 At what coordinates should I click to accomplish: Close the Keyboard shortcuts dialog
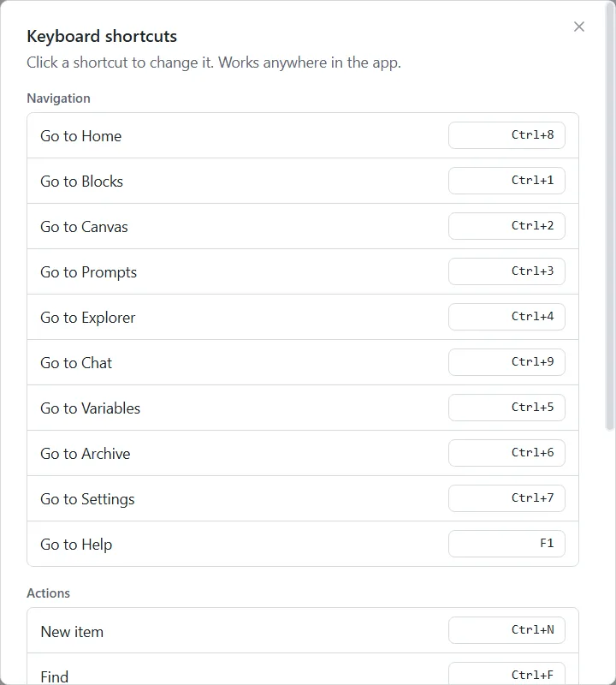579,27
